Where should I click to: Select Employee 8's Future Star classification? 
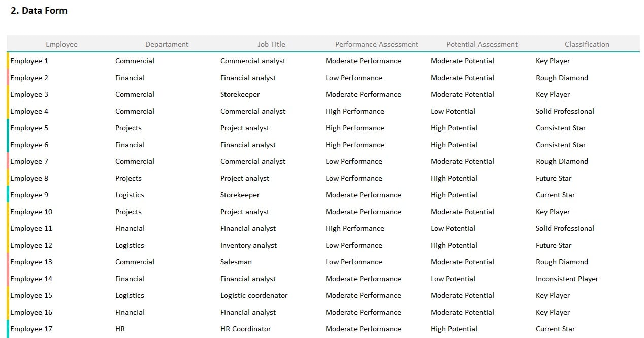[553, 178]
